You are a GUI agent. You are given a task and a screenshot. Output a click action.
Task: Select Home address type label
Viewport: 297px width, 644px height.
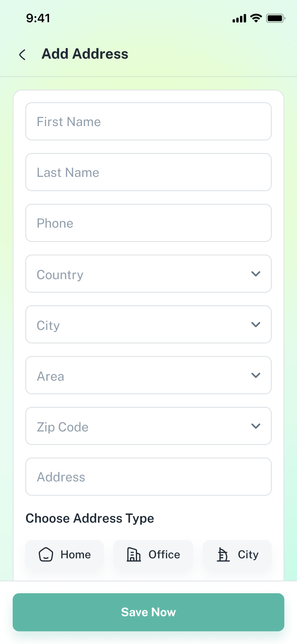76,554
